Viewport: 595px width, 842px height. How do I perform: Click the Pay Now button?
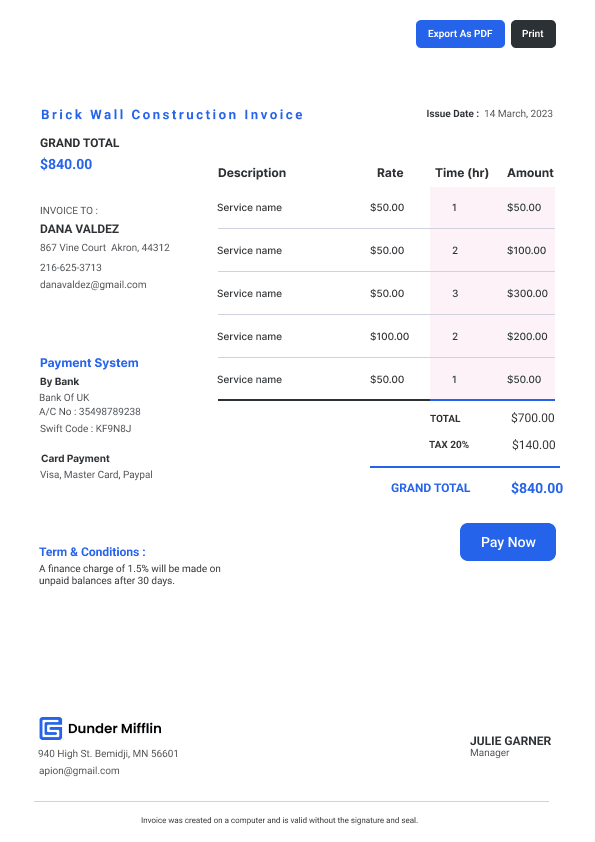(x=507, y=542)
